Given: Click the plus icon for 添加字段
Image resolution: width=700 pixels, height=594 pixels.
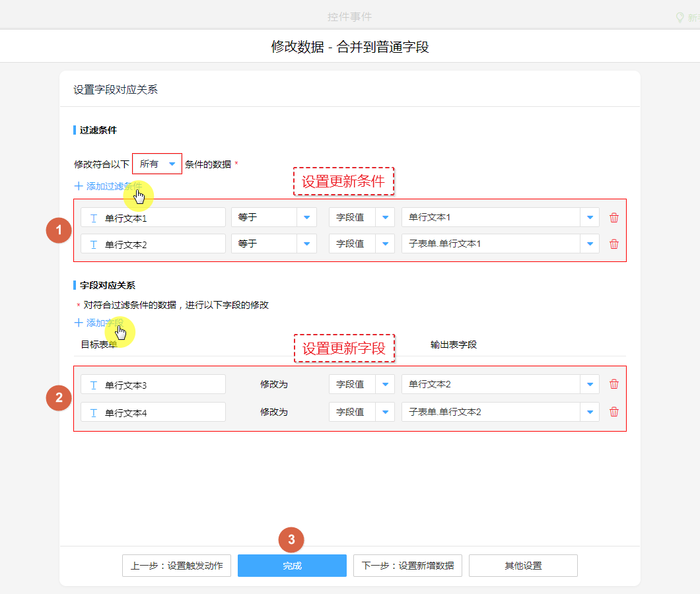Looking at the screenshot, I should click(x=79, y=323).
